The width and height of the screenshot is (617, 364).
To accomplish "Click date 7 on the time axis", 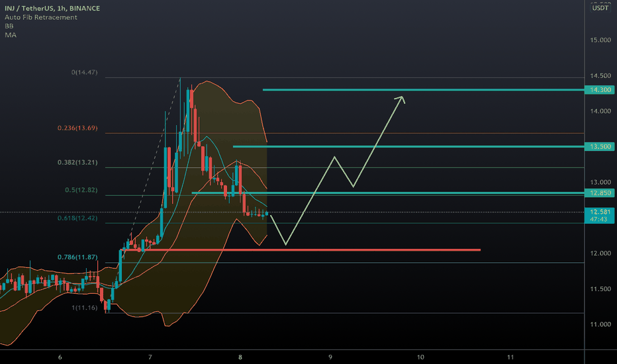I will [150, 357].
